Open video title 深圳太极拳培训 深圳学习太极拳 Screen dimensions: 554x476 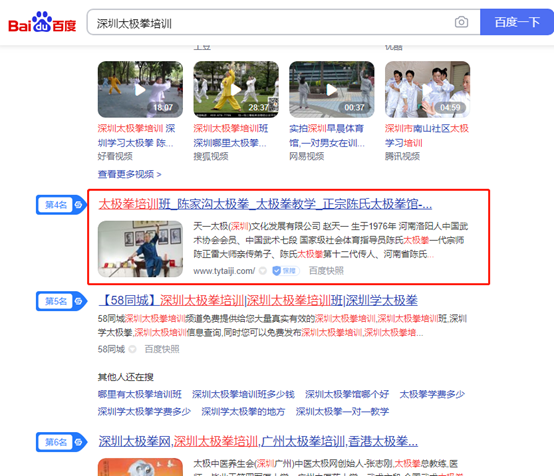click(x=136, y=135)
